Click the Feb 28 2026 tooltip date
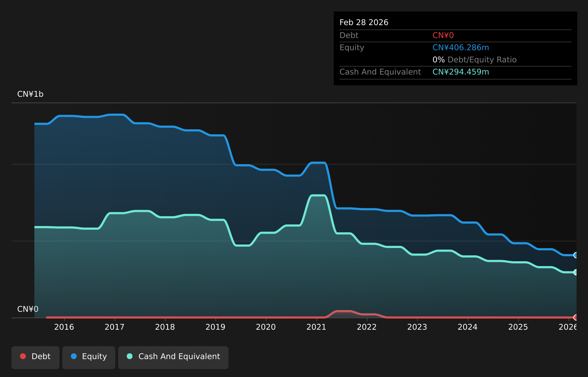Viewport: 588px width, 377px height. click(364, 23)
